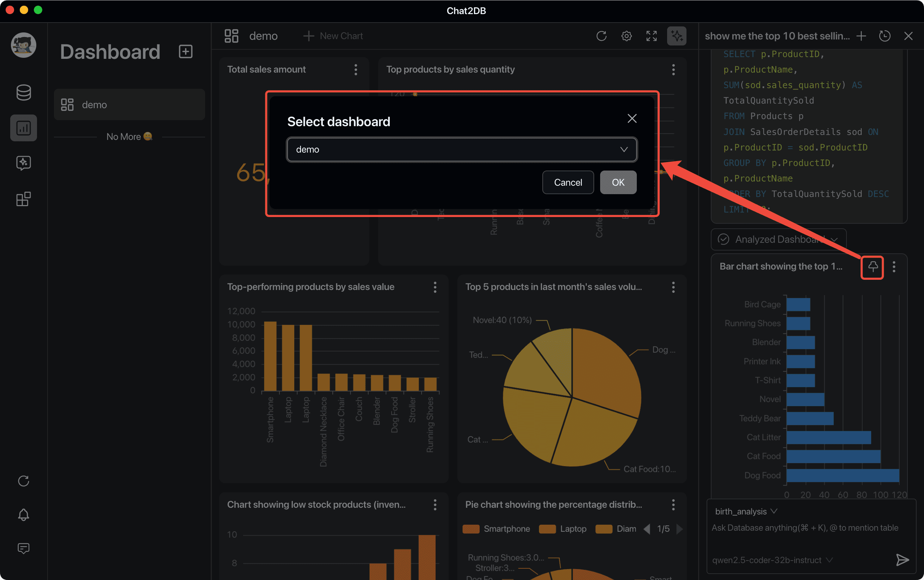The image size is (924, 580).
Task: Toggle the Smartphone legend swatch
Action: point(470,529)
